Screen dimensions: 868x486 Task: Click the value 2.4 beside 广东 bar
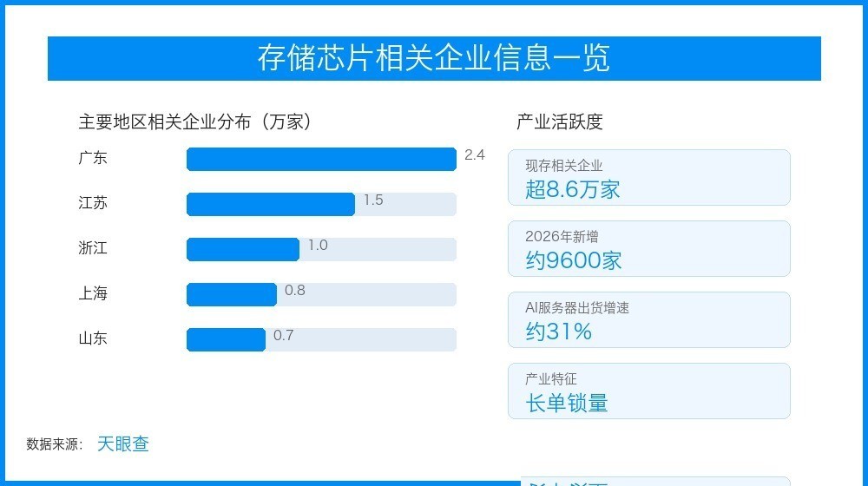475,155
